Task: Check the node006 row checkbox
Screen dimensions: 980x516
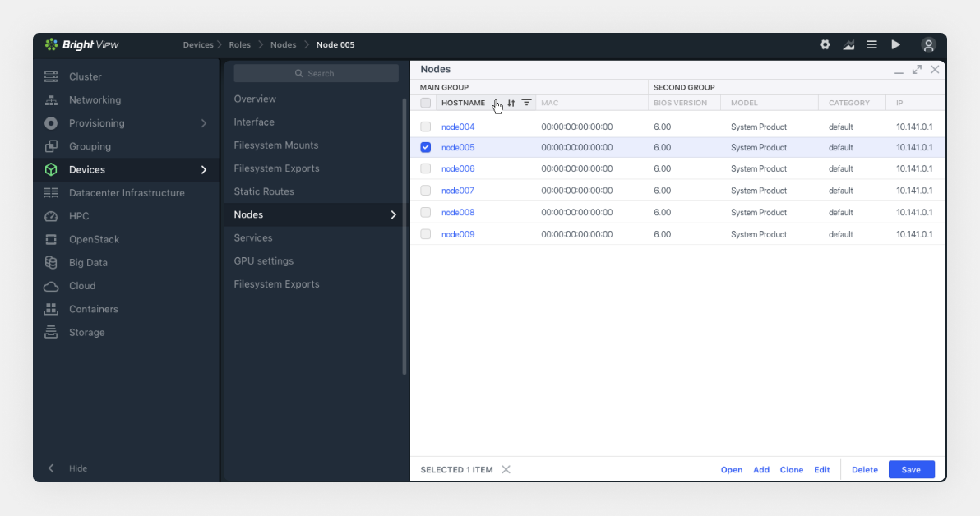Action: point(426,168)
